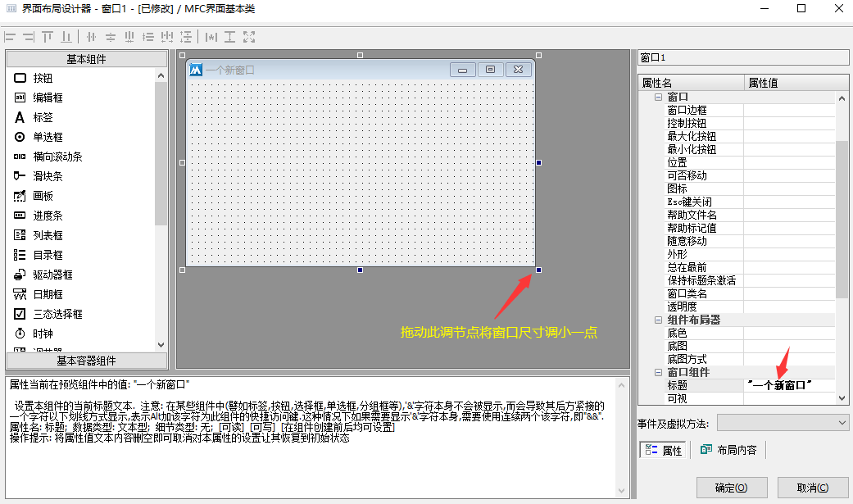This screenshot has height=504, width=853.
Task: Pick the 编辑框 edit box component
Action: 48,98
